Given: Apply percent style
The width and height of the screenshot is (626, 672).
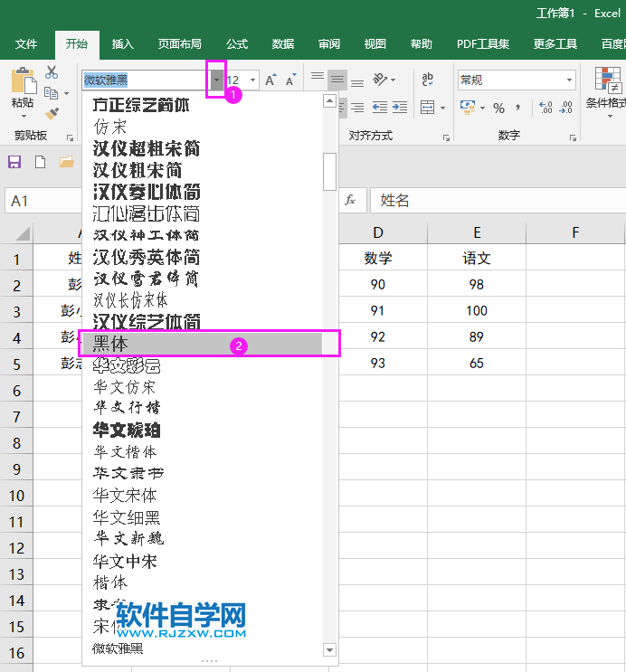Looking at the screenshot, I should point(498,108).
